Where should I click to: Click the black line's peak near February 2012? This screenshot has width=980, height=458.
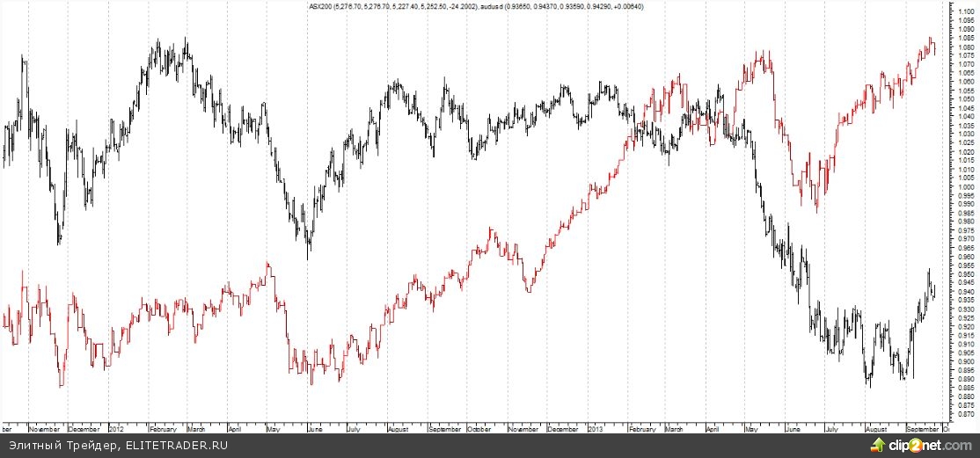[185, 40]
